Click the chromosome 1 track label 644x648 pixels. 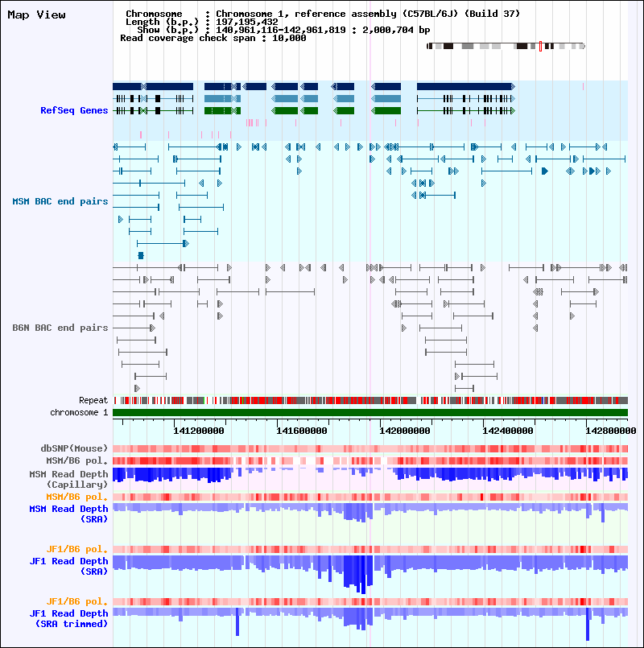point(79,412)
